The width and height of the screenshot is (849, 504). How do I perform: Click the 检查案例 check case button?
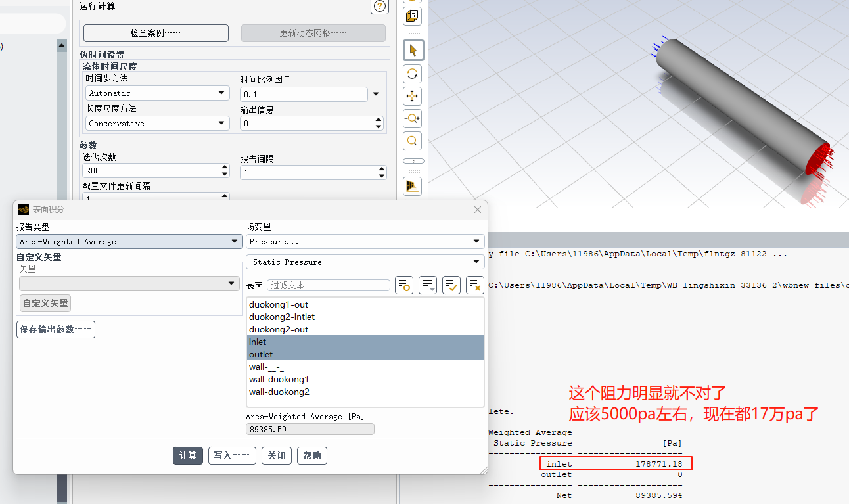point(156,33)
